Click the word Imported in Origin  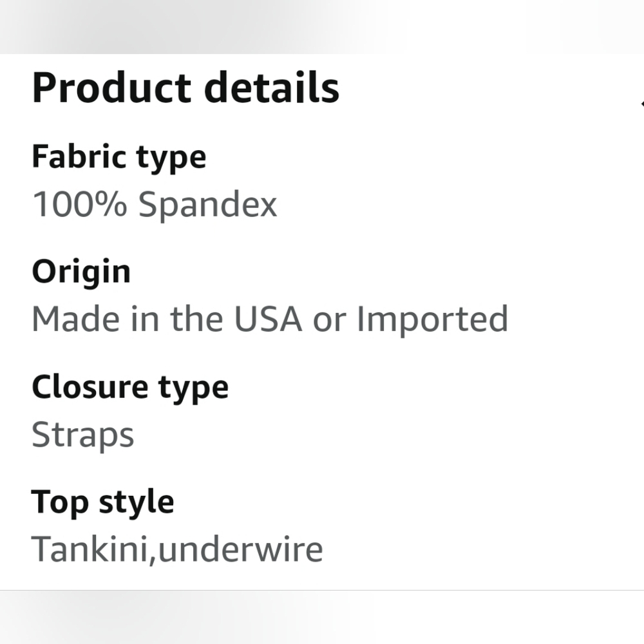coord(433,320)
